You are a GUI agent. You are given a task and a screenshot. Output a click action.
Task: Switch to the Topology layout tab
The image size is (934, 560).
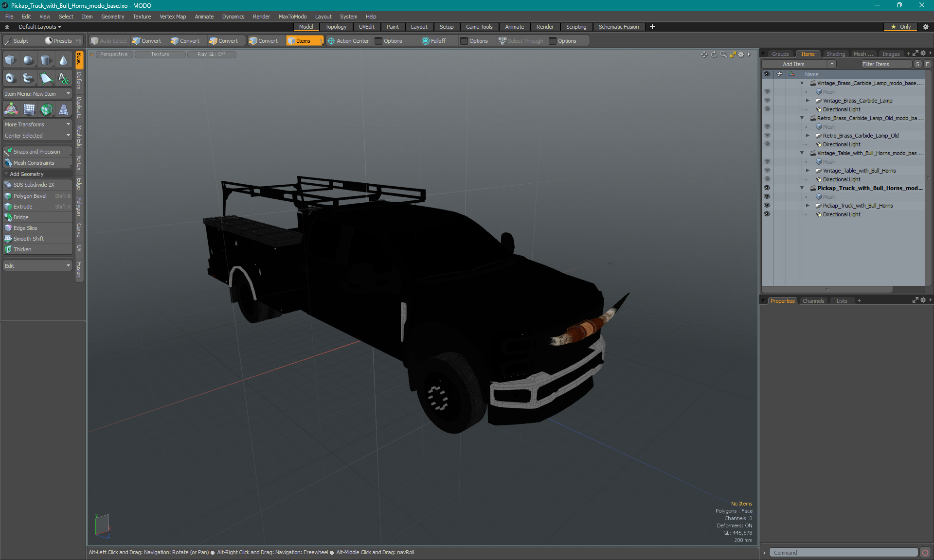(x=336, y=27)
